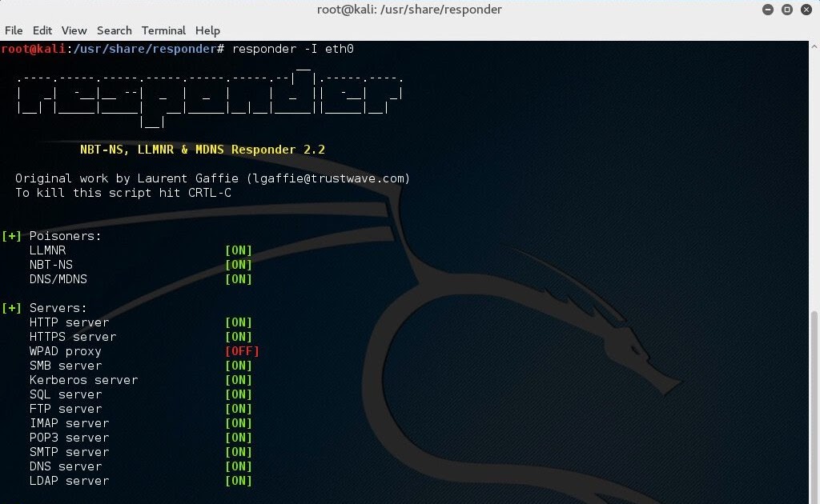
Task: Click the 'FTP server' label
Action: (x=66, y=409)
